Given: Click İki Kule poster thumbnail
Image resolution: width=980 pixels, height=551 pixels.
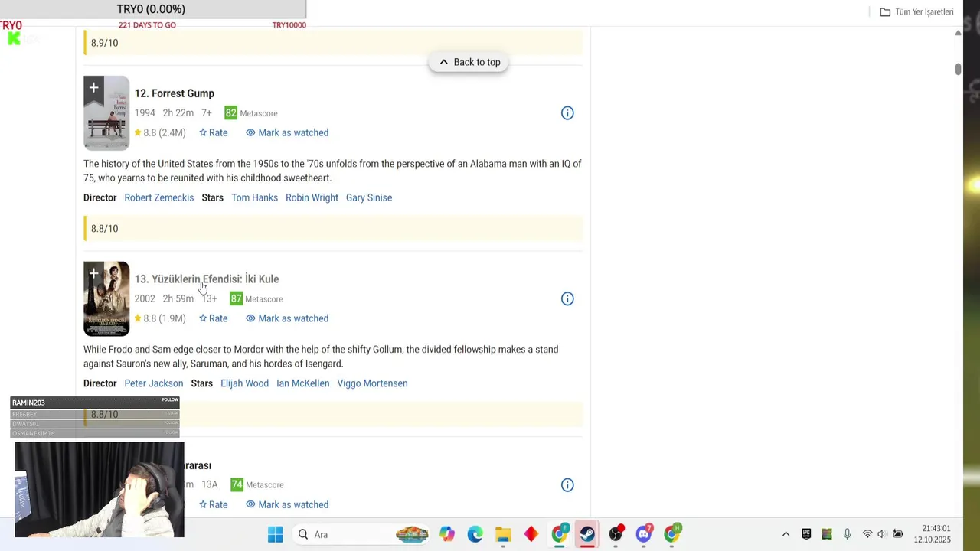Looking at the screenshot, I should tap(106, 299).
